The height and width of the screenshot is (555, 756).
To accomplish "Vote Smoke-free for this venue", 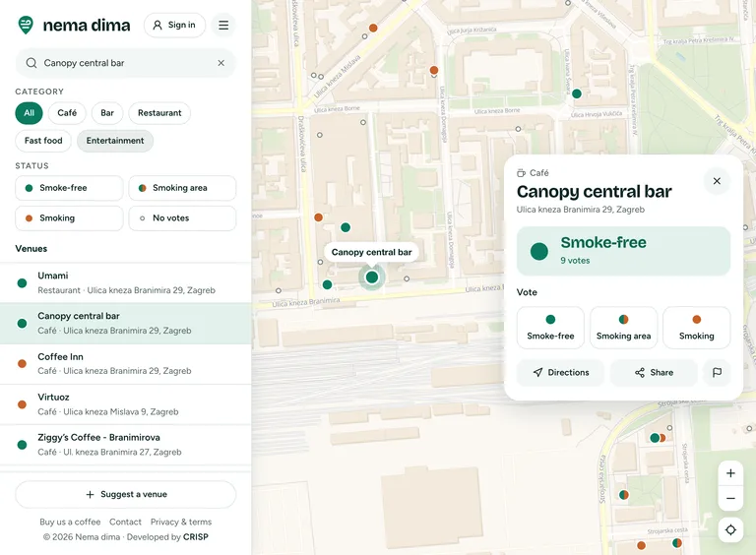I will pos(550,328).
